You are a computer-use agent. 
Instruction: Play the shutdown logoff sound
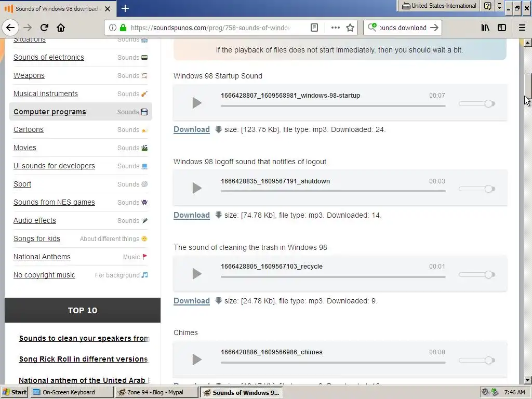point(197,188)
